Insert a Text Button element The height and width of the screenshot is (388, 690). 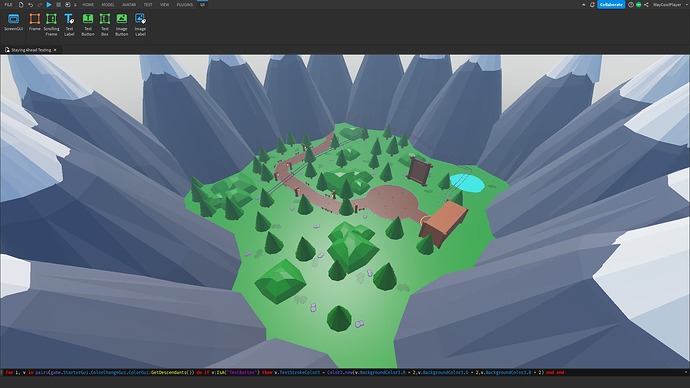[x=88, y=25]
